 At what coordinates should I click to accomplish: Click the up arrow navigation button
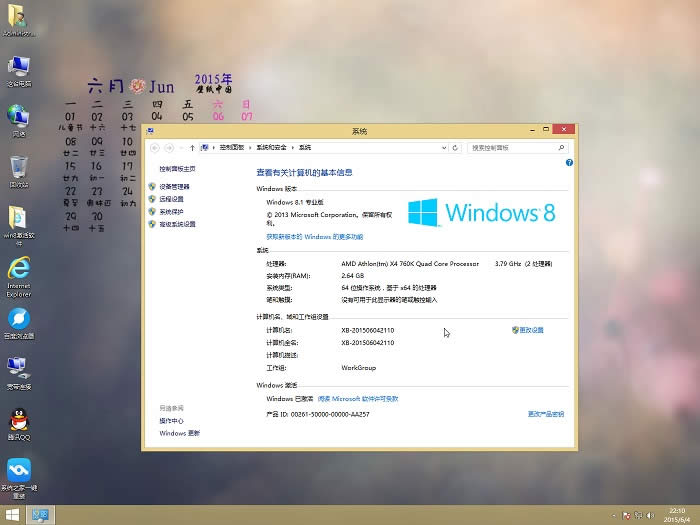click(x=192, y=147)
